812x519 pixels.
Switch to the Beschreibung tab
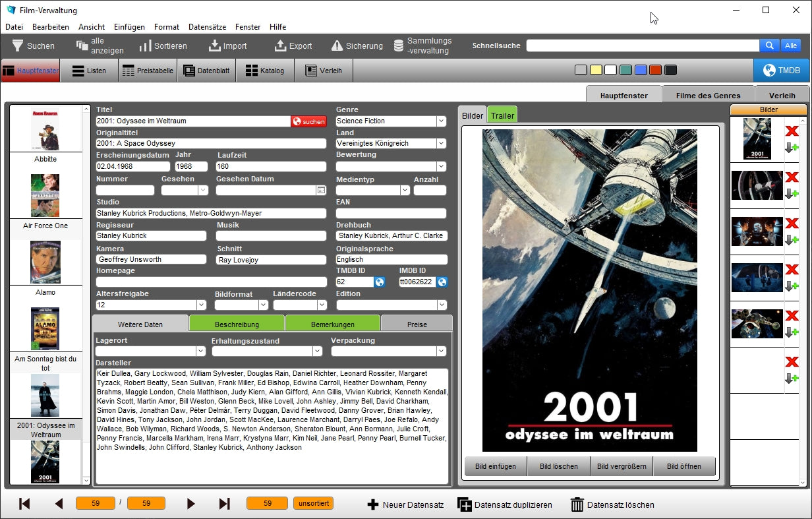point(237,324)
